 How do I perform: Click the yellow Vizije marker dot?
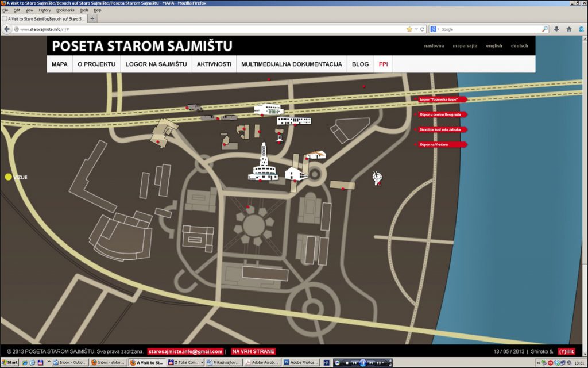(x=8, y=177)
